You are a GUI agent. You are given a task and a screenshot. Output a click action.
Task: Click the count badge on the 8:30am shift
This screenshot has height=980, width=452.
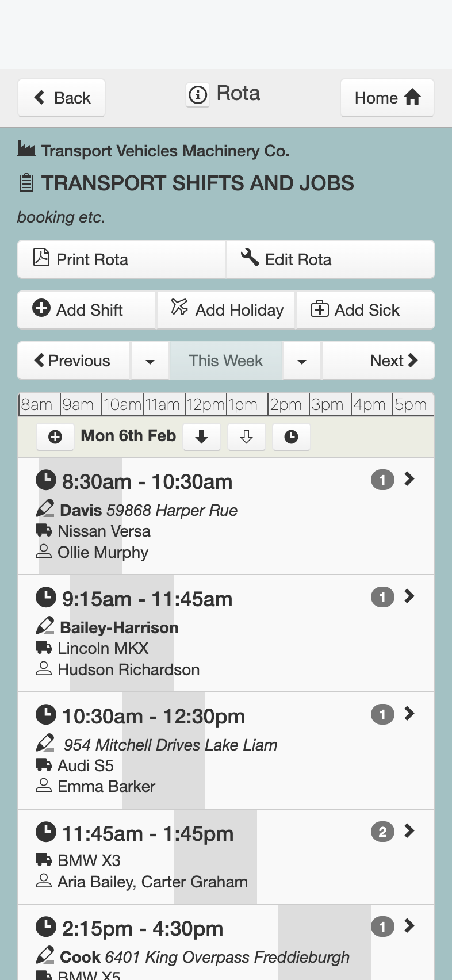(x=382, y=480)
